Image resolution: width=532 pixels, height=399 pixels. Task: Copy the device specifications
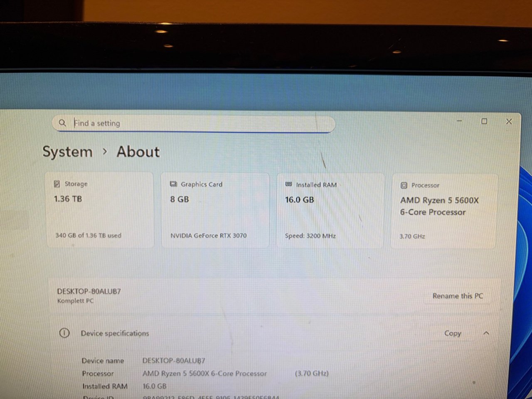(x=453, y=333)
